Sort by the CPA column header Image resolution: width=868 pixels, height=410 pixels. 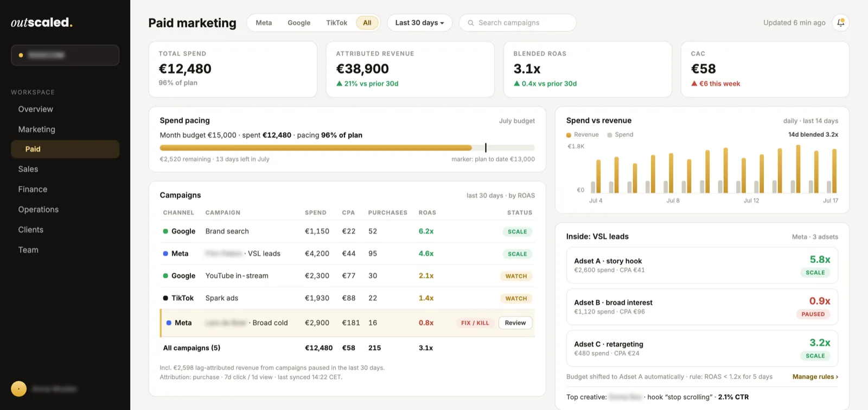click(348, 213)
